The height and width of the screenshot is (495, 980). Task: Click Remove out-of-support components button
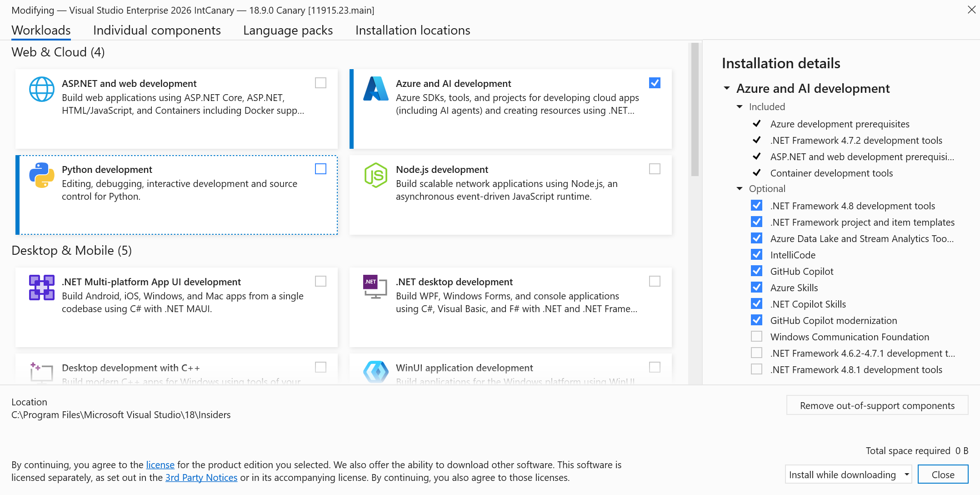(x=877, y=405)
